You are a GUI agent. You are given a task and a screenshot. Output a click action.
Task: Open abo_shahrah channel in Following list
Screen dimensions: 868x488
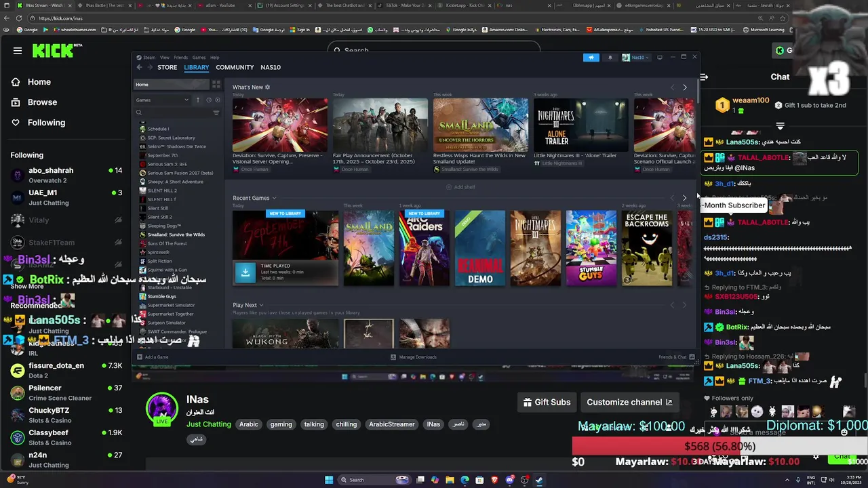tap(66, 175)
